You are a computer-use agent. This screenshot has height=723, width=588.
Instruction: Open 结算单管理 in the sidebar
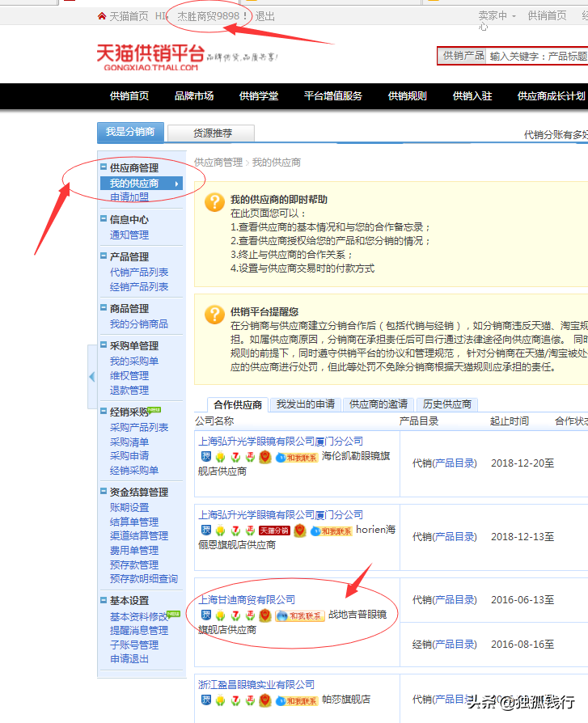(x=134, y=522)
